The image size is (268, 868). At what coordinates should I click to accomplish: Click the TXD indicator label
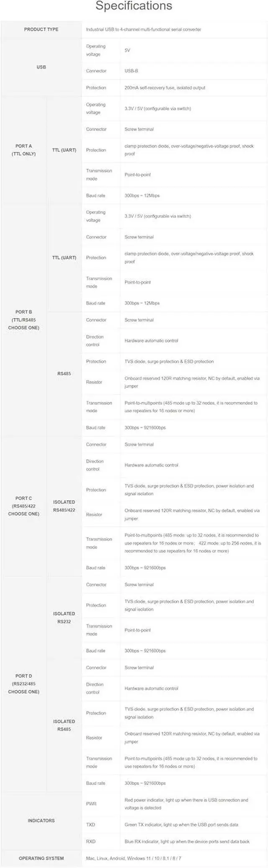90,824
